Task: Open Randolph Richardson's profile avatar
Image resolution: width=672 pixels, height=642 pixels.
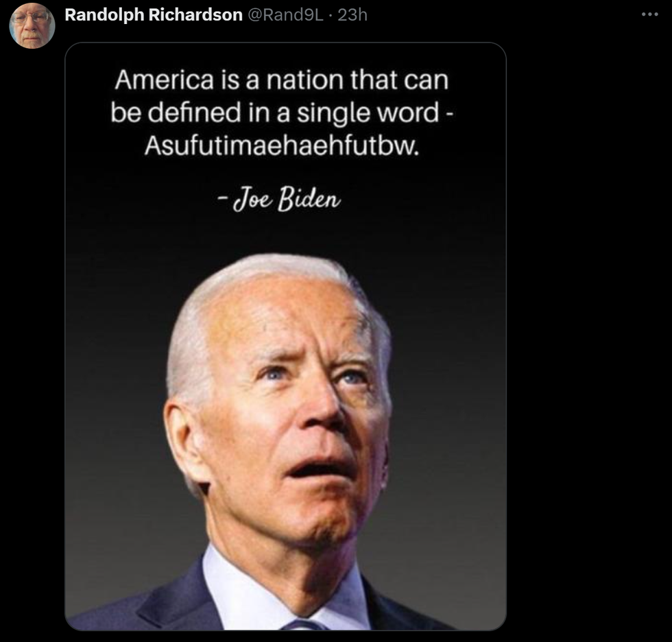Action: 32,25
